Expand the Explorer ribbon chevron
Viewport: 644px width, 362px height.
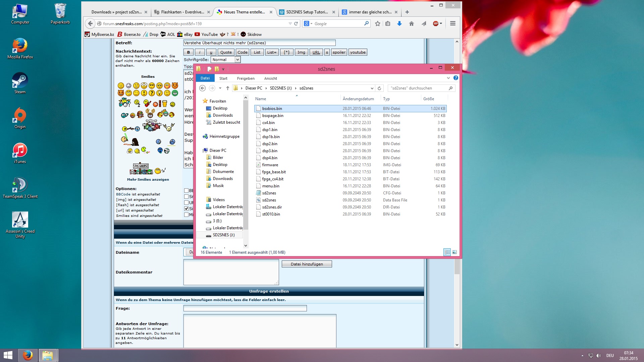coord(448,78)
